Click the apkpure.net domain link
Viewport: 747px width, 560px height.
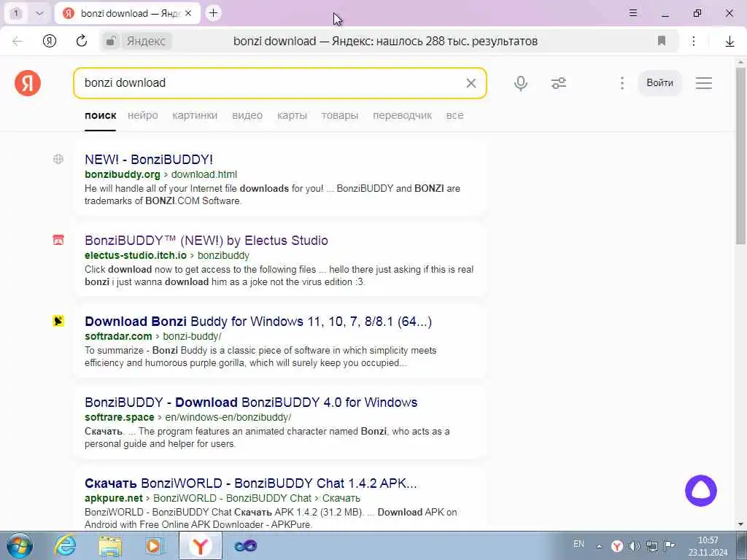click(x=114, y=498)
